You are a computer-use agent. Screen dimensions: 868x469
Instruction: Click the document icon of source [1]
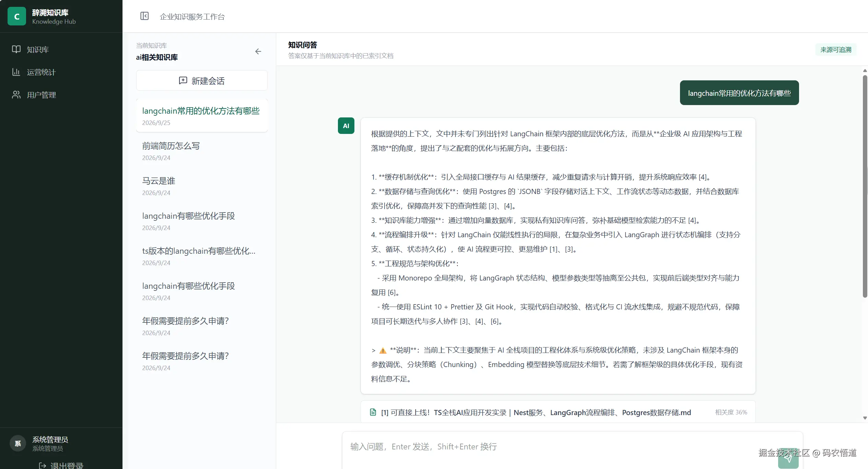[373, 412]
